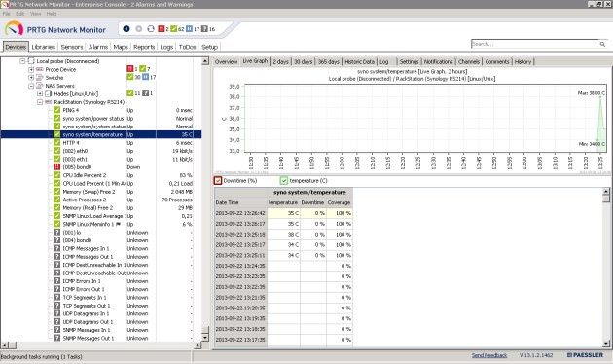Click red down icon of bond0 sensor
The image size is (613, 364).
click(x=57, y=167)
